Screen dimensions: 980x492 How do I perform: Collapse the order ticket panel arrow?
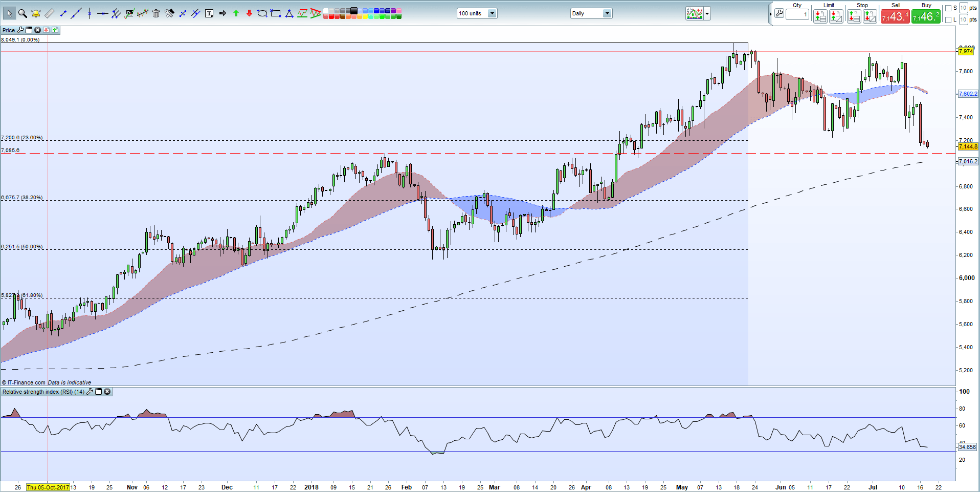point(770,14)
